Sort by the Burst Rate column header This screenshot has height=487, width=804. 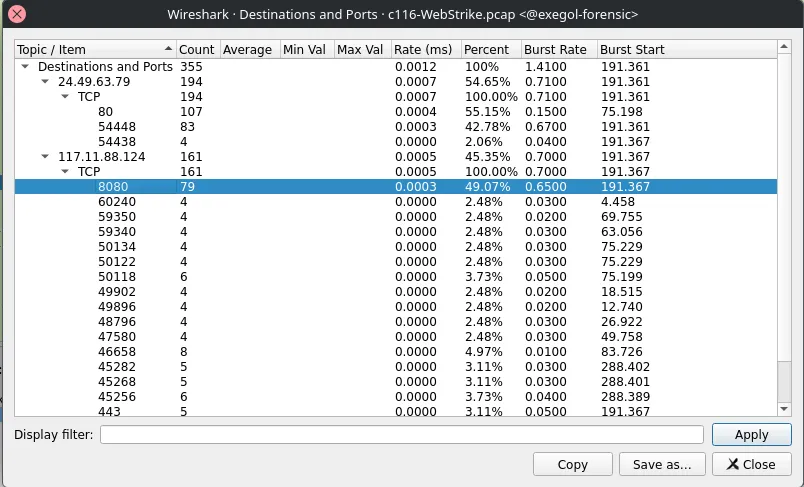point(559,49)
